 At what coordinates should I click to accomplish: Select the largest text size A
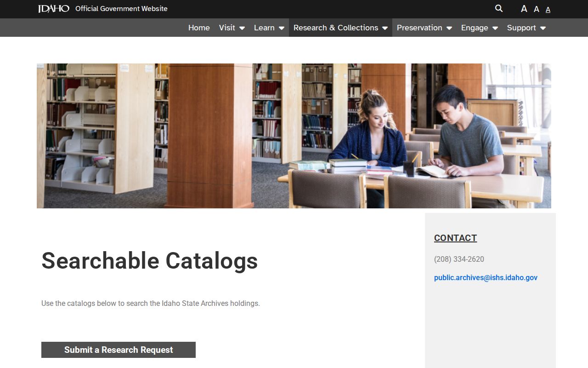[524, 9]
